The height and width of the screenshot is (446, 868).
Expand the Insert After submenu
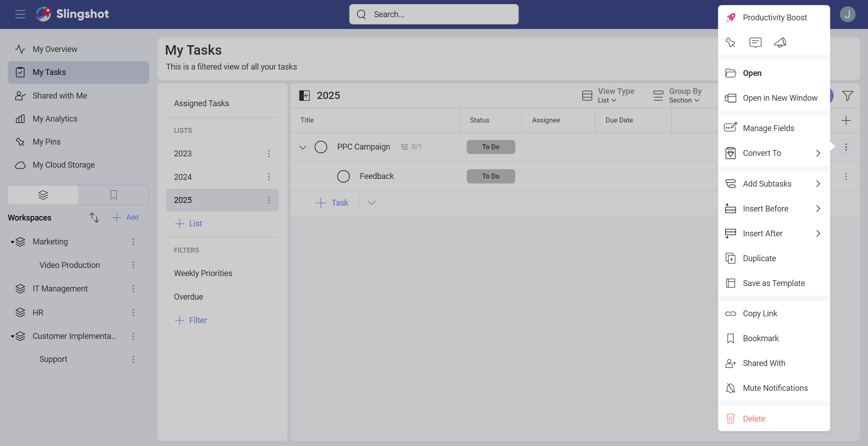click(774, 234)
